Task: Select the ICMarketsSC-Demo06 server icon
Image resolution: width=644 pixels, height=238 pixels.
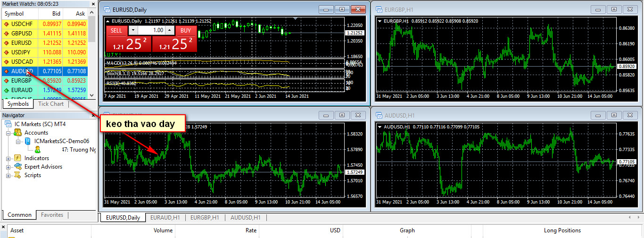Action: pos(27,141)
